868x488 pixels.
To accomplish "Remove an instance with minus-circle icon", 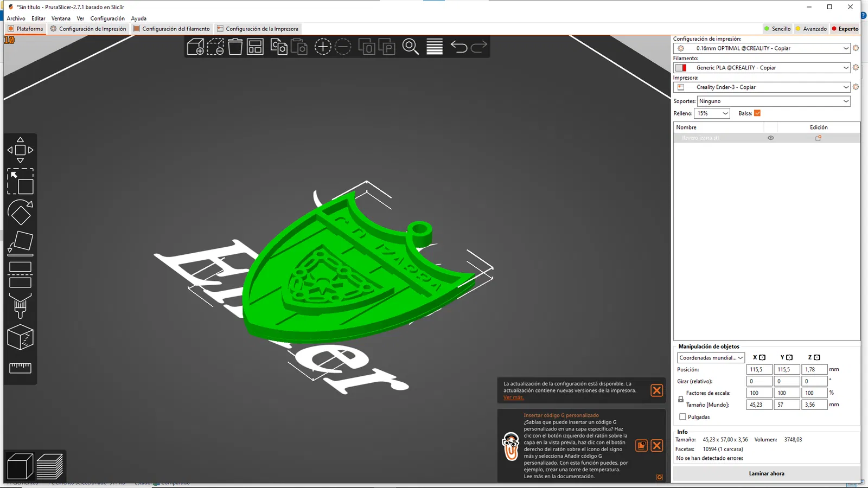I will tap(343, 47).
